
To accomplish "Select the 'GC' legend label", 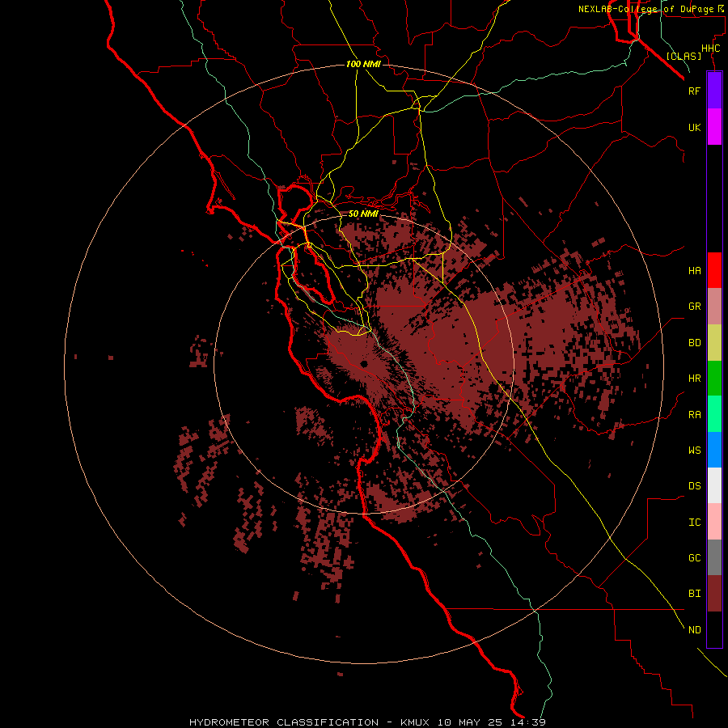I will coord(694,558).
